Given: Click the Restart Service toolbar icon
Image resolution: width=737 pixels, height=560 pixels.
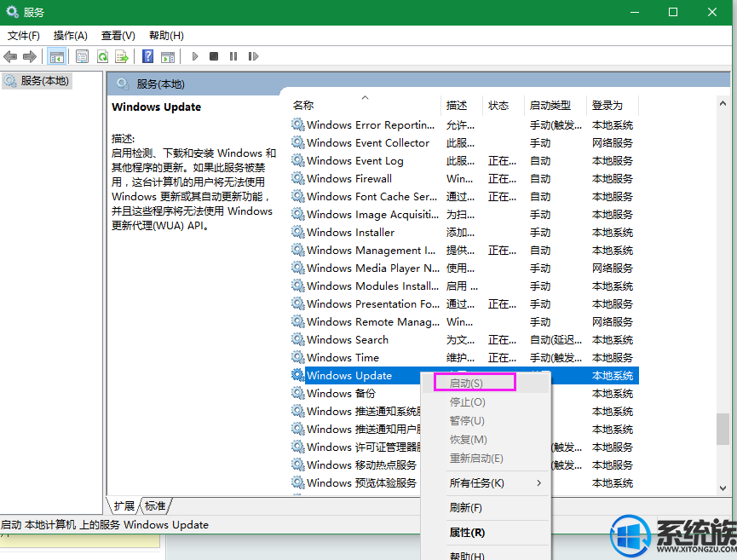Looking at the screenshot, I should 253,56.
